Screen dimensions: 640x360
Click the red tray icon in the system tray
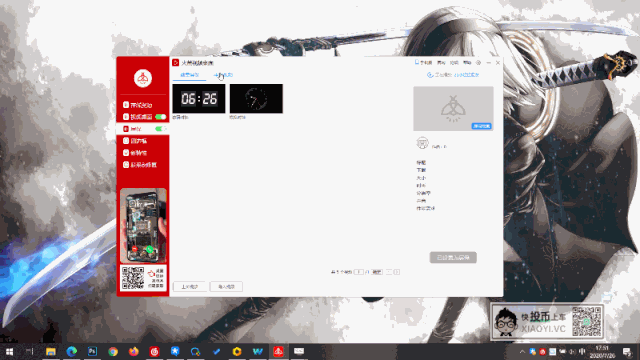pos(542,351)
